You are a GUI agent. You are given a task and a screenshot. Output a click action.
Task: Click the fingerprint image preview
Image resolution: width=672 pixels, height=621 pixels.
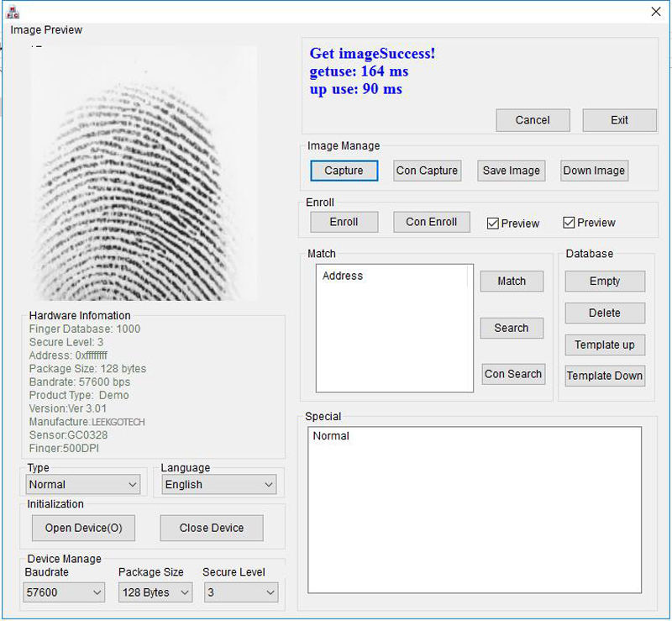tap(143, 172)
